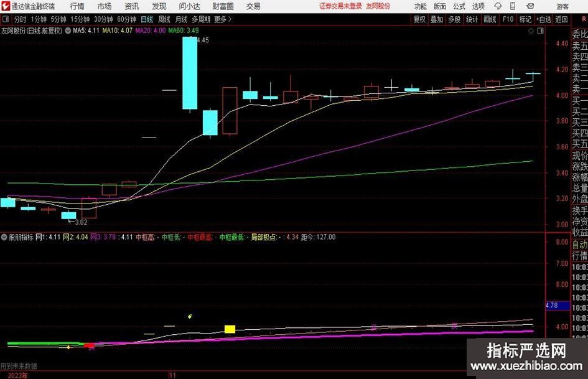The height and width of the screenshot is (379, 588).
Task: Click the 友阿股份 stock name link
Action: point(378,6)
